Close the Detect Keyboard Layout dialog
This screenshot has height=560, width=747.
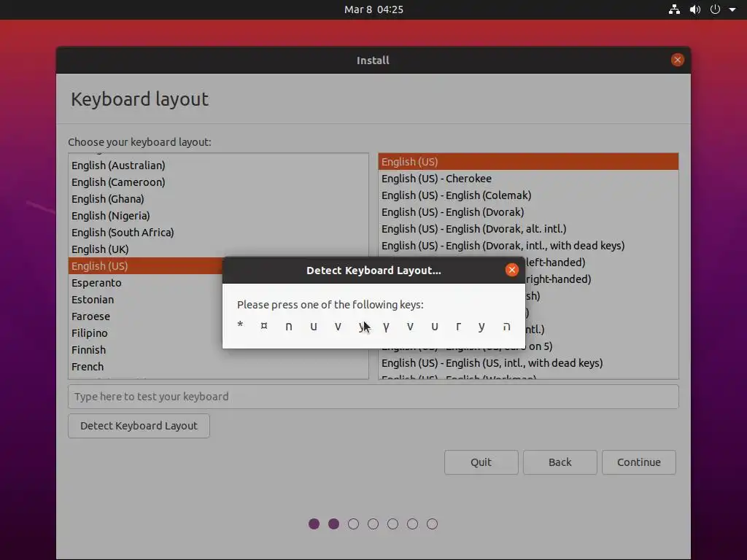coord(511,270)
